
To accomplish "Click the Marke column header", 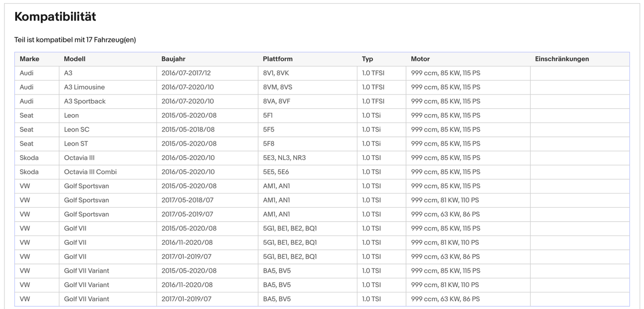I will [x=29, y=59].
